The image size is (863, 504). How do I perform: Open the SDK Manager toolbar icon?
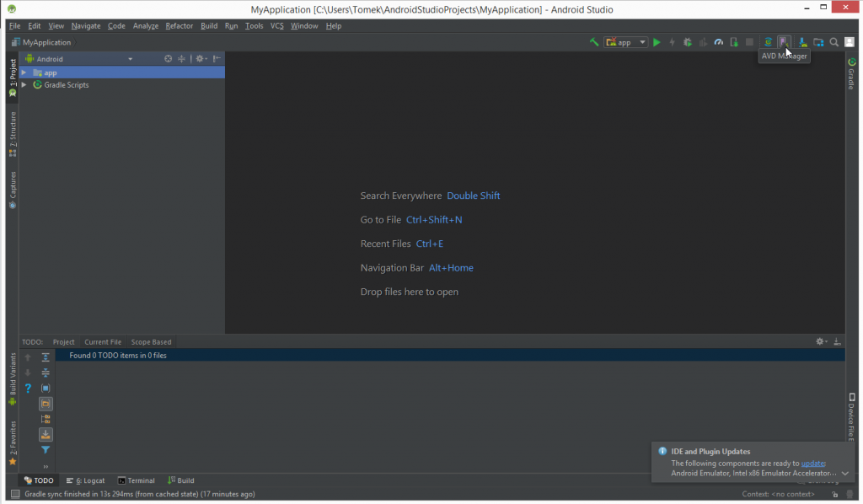(802, 42)
